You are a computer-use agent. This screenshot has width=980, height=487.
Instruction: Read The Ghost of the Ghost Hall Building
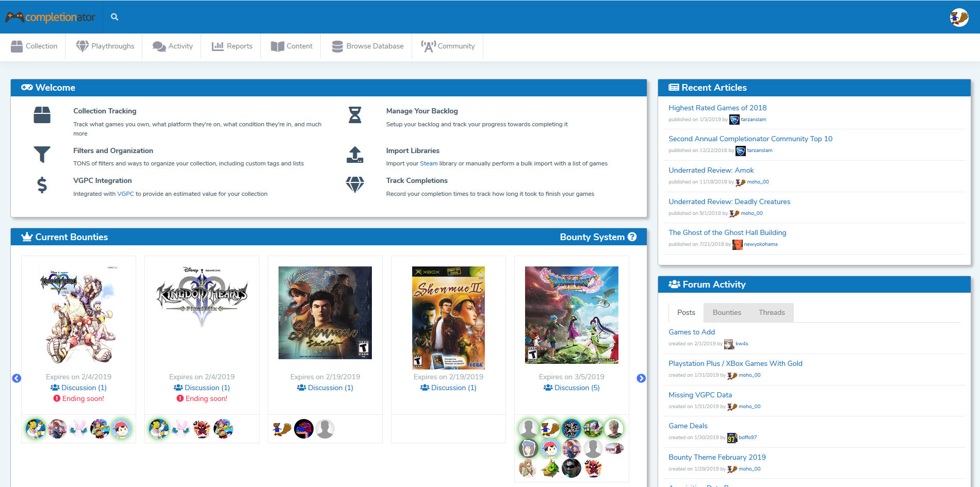(x=727, y=233)
